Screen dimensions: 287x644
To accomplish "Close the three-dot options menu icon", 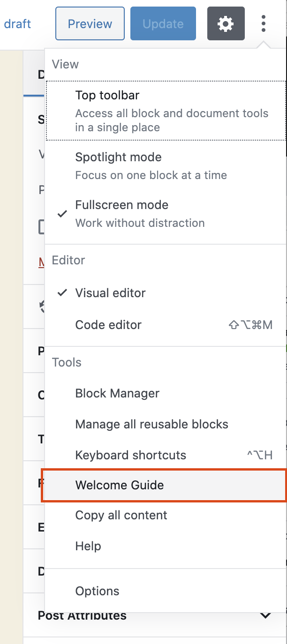I will (264, 23).
